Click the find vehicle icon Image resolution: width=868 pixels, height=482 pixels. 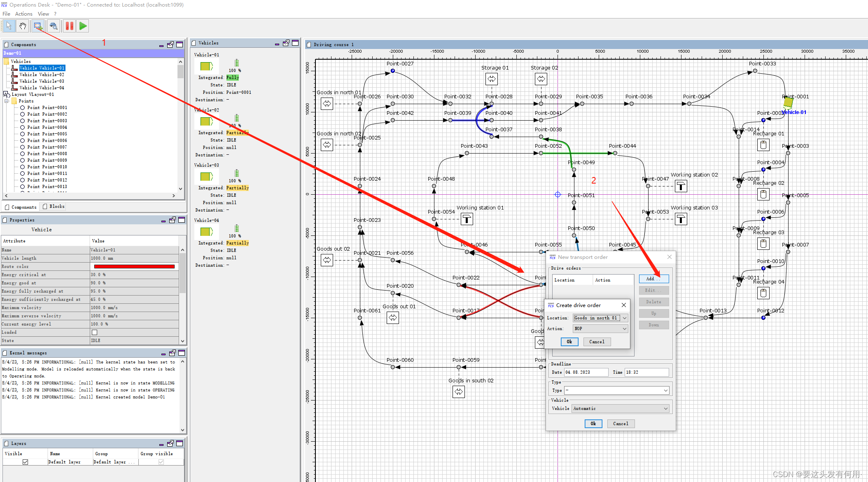[x=54, y=26]
